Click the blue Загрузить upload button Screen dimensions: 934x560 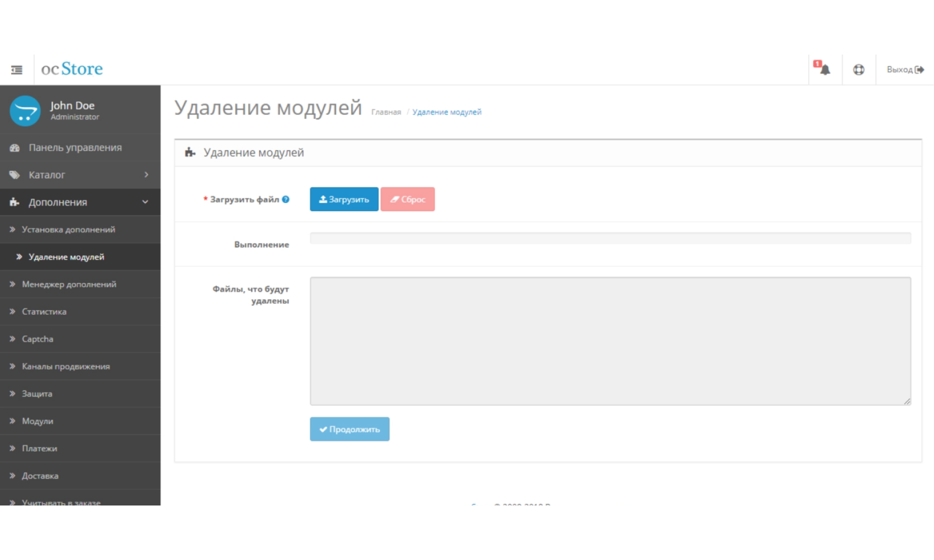pos(344,199)
